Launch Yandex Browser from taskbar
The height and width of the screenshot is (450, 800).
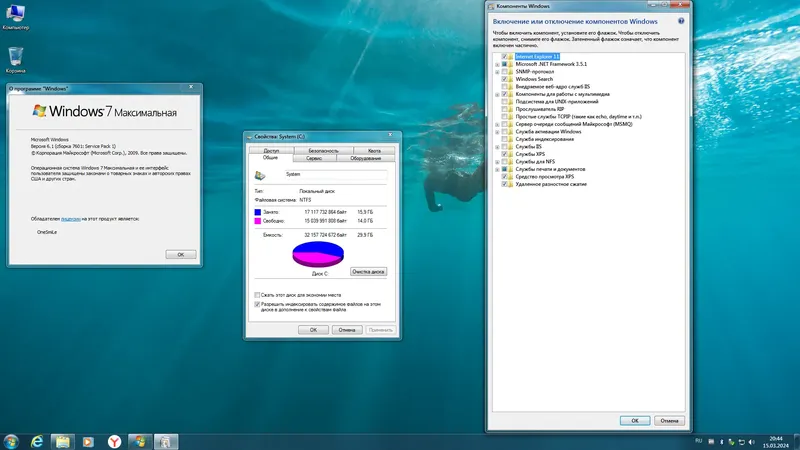tap(114, 441)
